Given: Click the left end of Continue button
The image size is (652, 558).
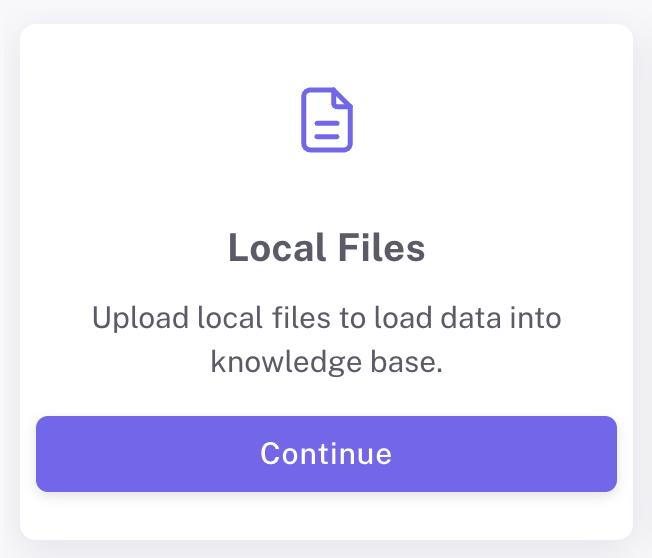Looking at the screenshot, I should pos(60,454).
